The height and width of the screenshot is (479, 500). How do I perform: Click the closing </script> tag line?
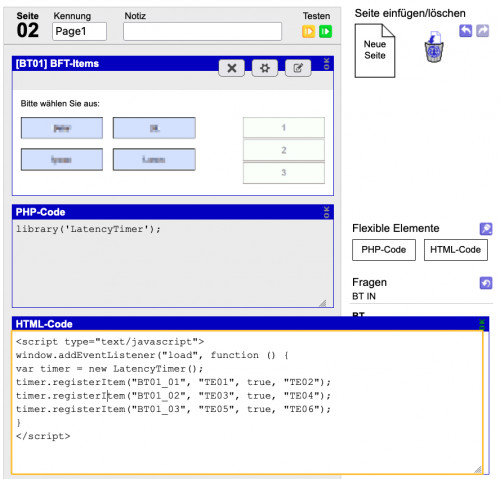(43, 436)
